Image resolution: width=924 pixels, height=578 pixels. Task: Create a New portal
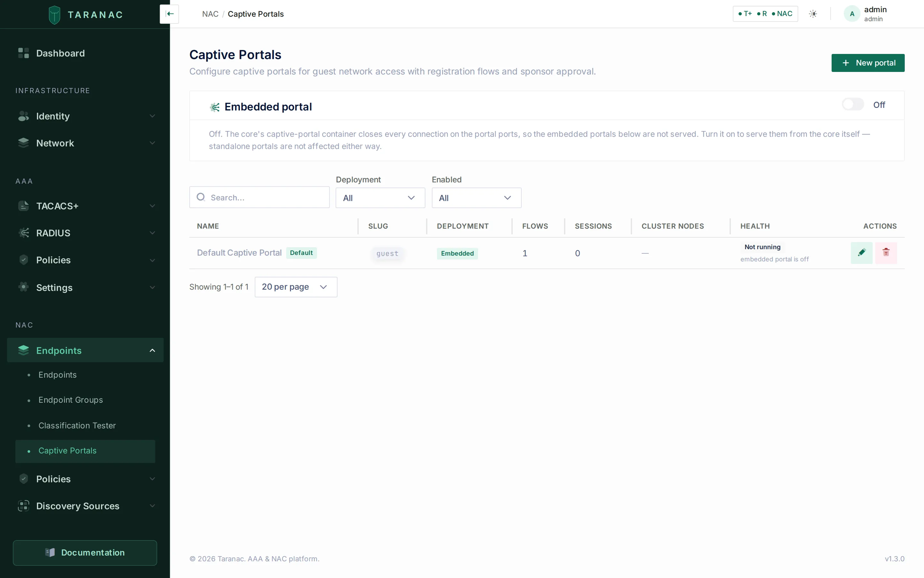coord(868,63)
